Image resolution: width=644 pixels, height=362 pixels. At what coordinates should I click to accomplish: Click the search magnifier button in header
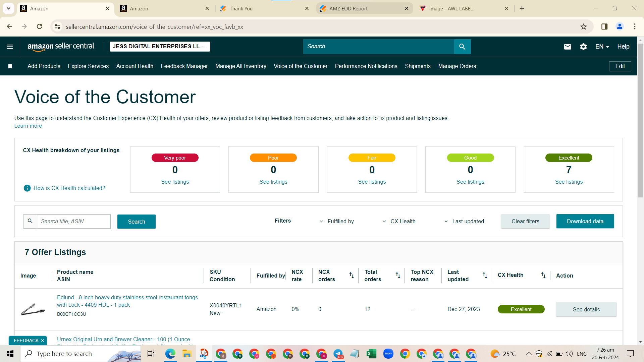462,47
